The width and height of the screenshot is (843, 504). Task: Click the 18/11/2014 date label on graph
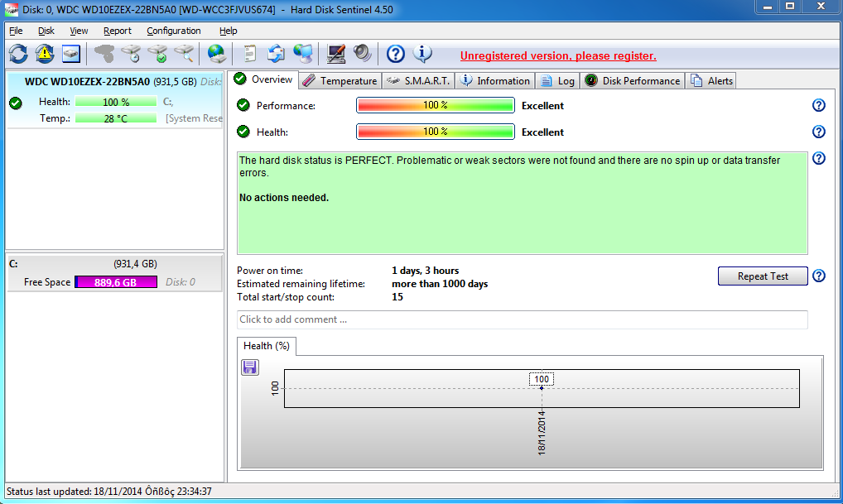click(x=542, y=433)
